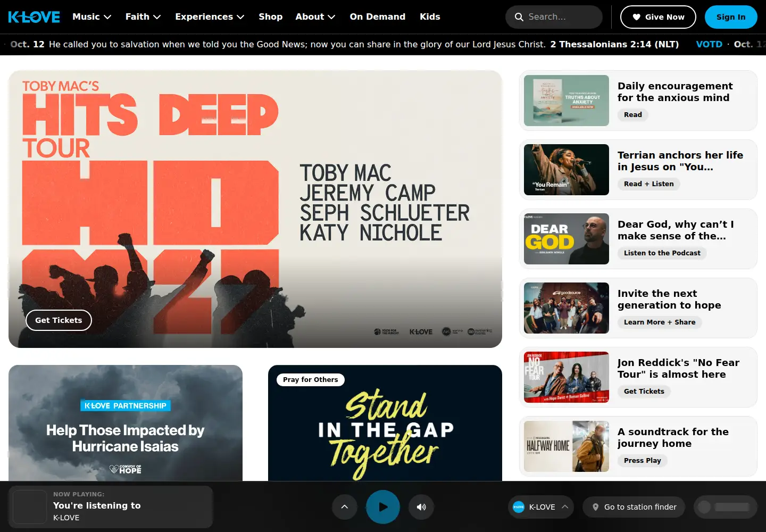Click the Food for the Hungry sponsor logo
766x532 pixels.
[x=386, y=332]
